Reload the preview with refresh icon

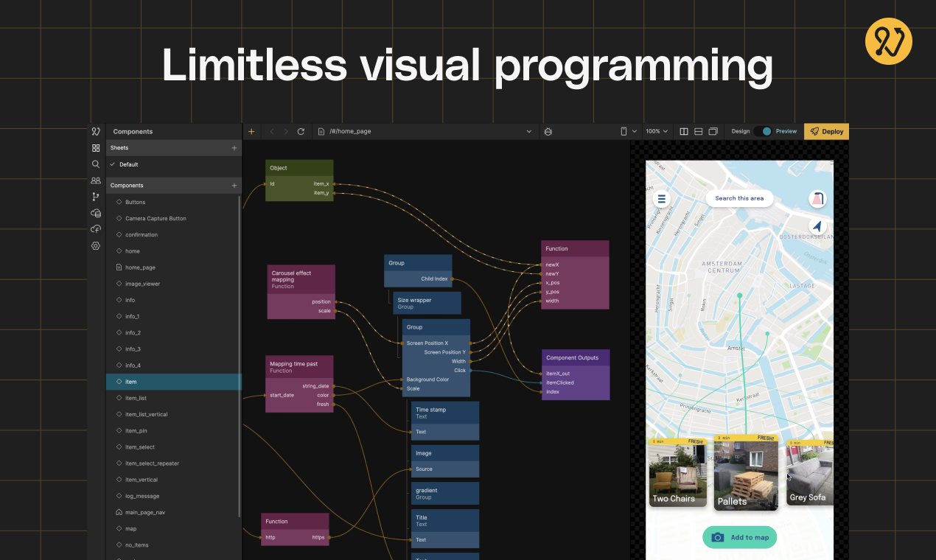click(301, 131)
